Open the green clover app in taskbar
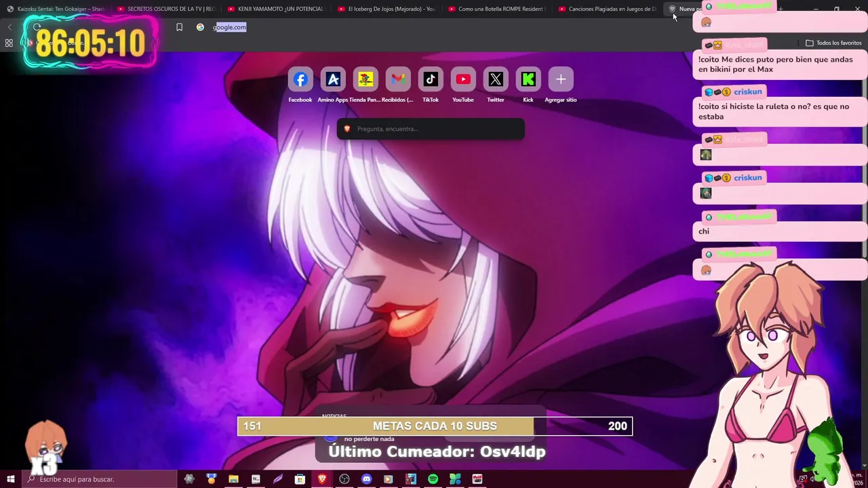 click(x=455, y=479)
